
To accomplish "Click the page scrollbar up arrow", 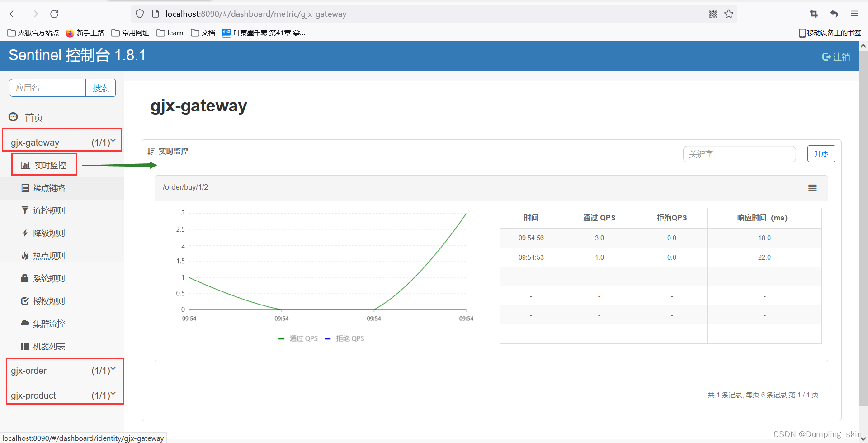I will click(x=863, y=46).
